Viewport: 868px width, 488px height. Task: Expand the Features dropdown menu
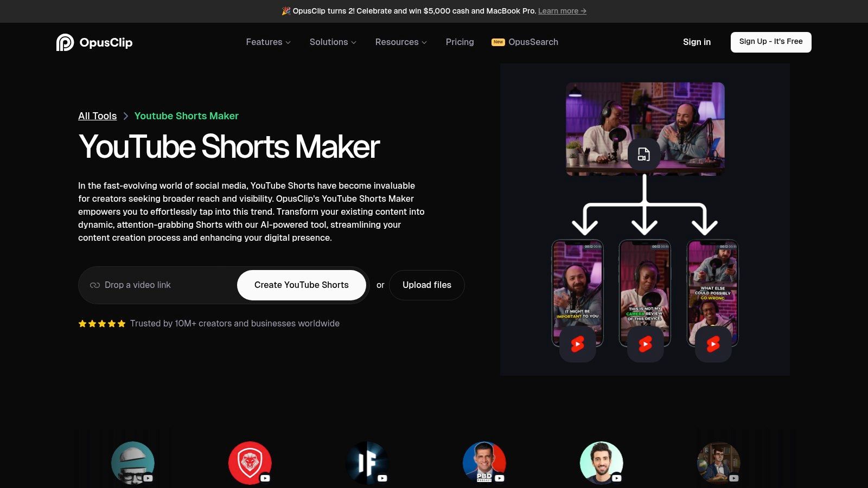[x=268, y=42]
